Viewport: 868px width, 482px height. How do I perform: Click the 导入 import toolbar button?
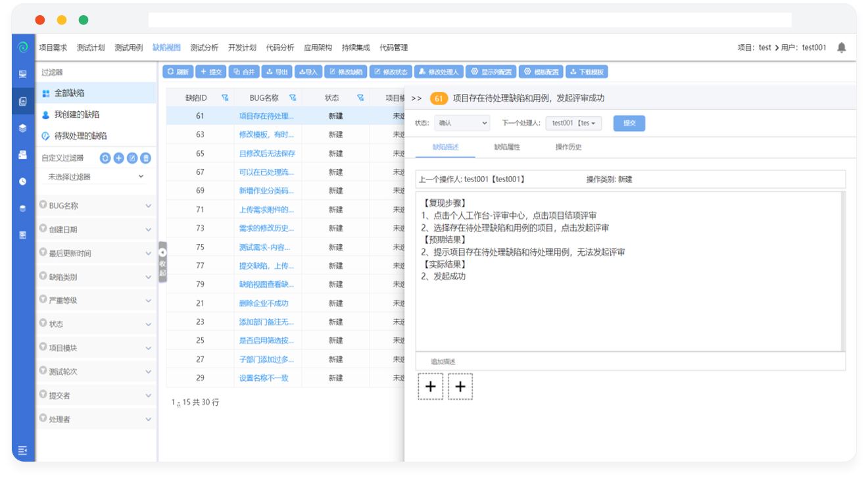308,72
